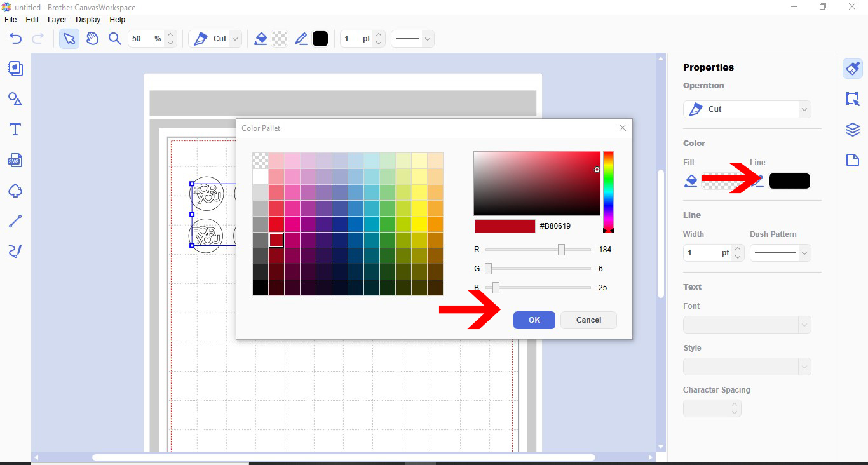Select the freehand curve drawing tool
Image resolution: width=868 pixels, height=465 pixels.
pyautogui.click(x=15, y=252)
